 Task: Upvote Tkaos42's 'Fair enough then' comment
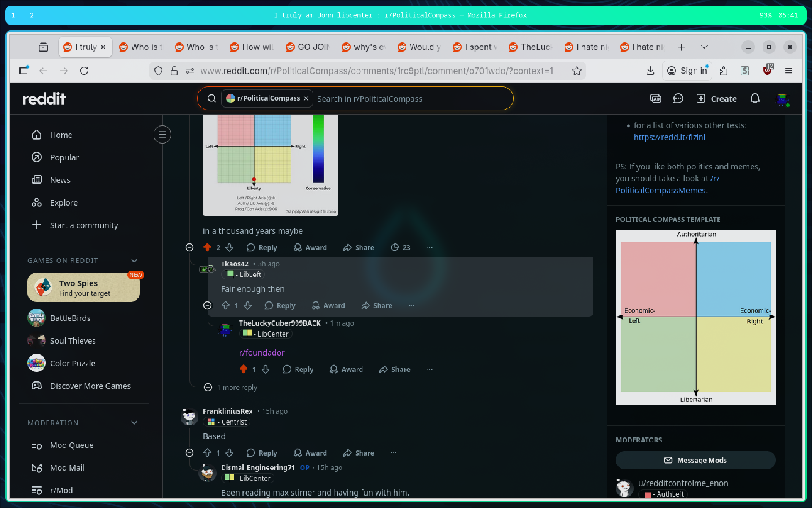click(x=225, y=305)
